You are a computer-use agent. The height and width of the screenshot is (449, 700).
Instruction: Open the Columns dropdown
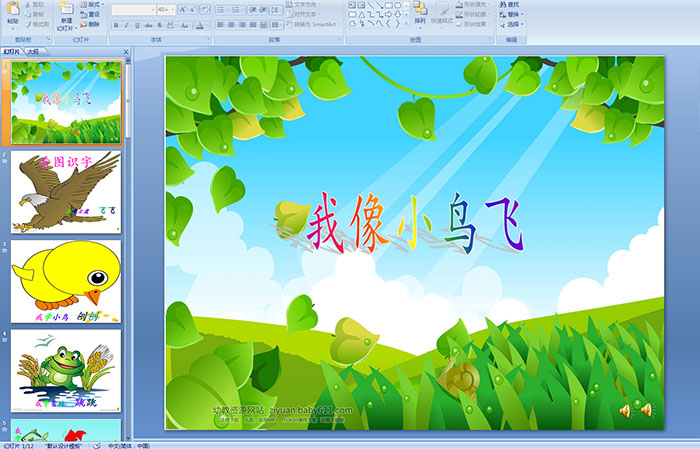(x=277, y=25)
